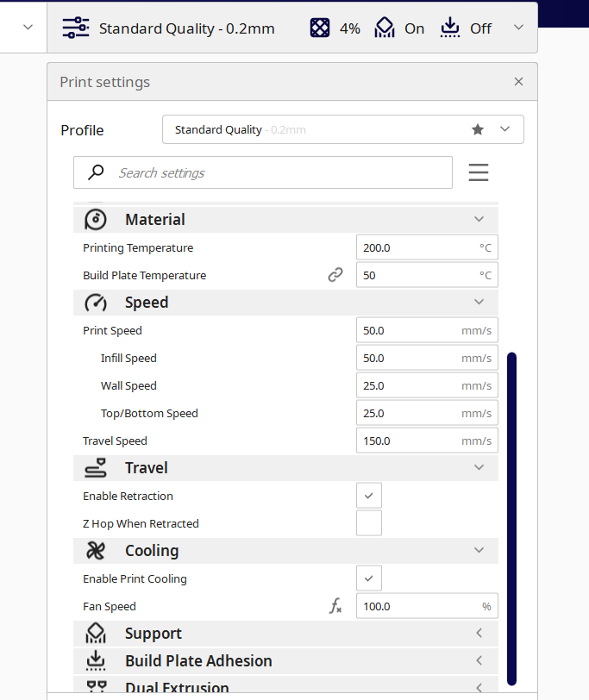
Task: Click the adhesion icon in header bar
Action: (449, 28)
